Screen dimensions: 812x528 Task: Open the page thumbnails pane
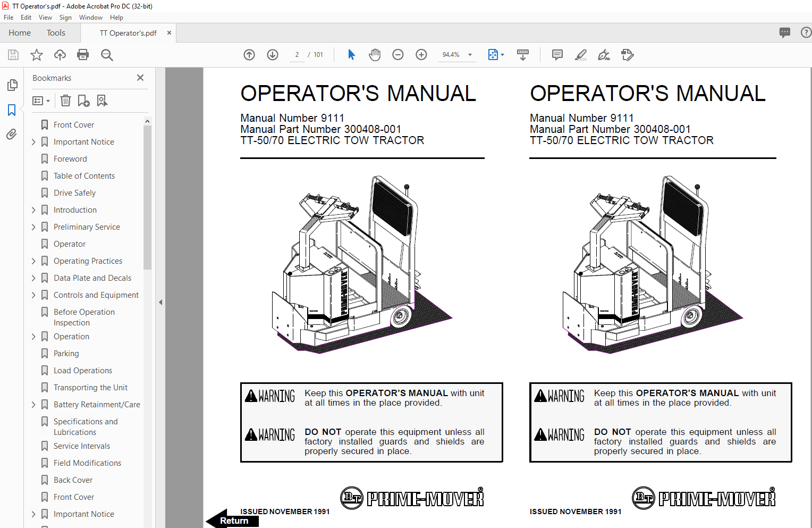pyautogui.click(x=12, y=85)
